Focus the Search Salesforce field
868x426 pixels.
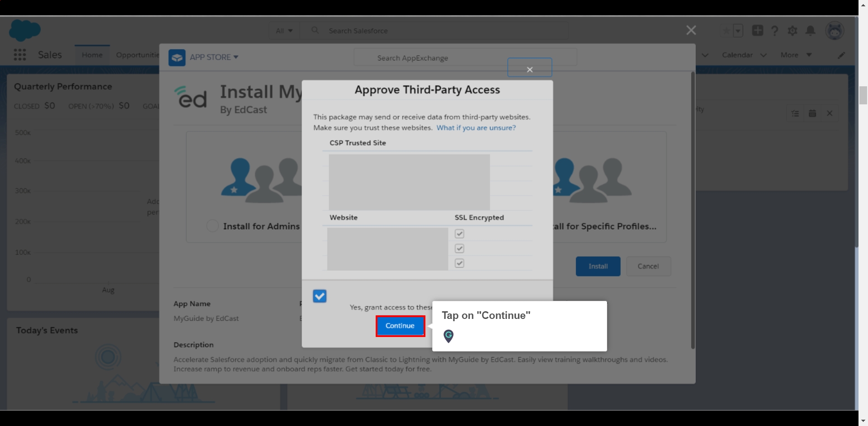click(x=434, y=31)
